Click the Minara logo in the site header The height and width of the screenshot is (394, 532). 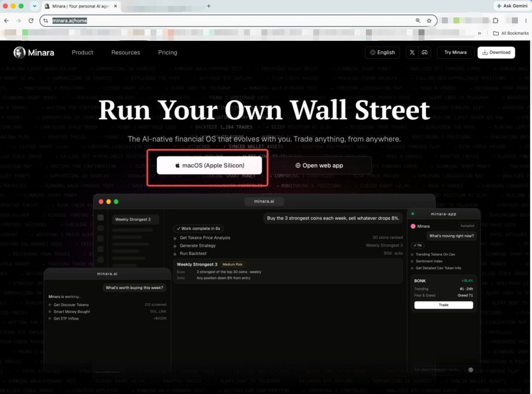[34, 52]
